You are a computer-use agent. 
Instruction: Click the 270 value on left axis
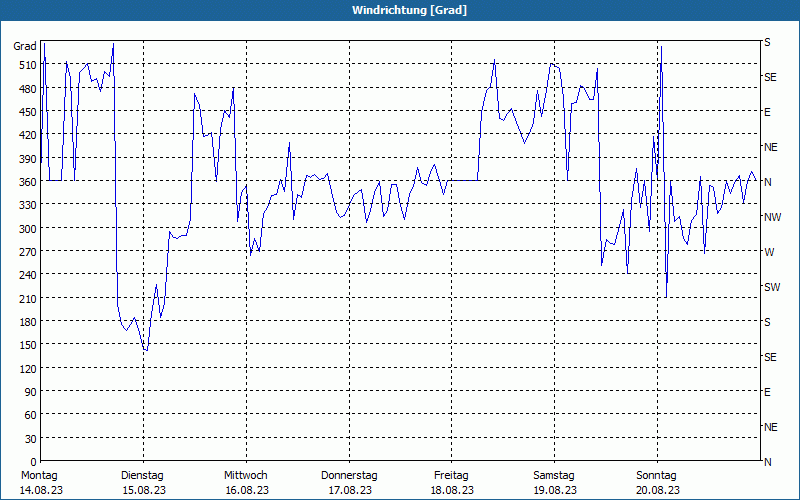[29, 252]
